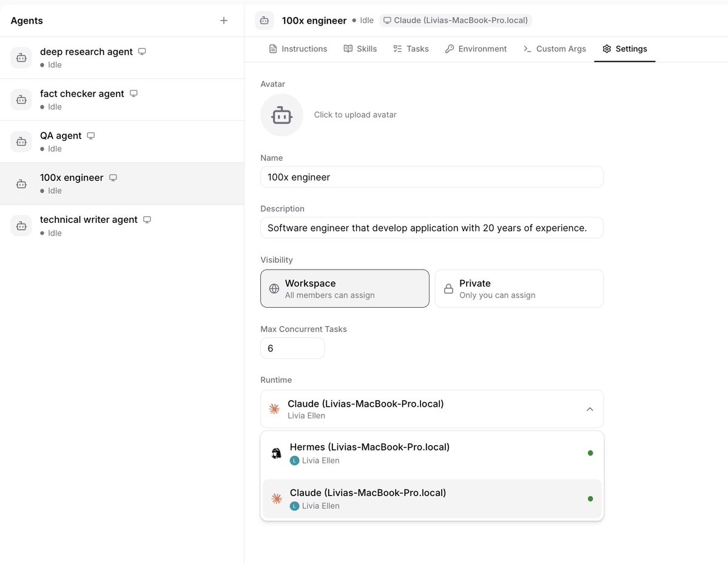The height and width of the screenshot is (564, 728).
Task: Select Workspace visibility option
Action: point(345,289)
